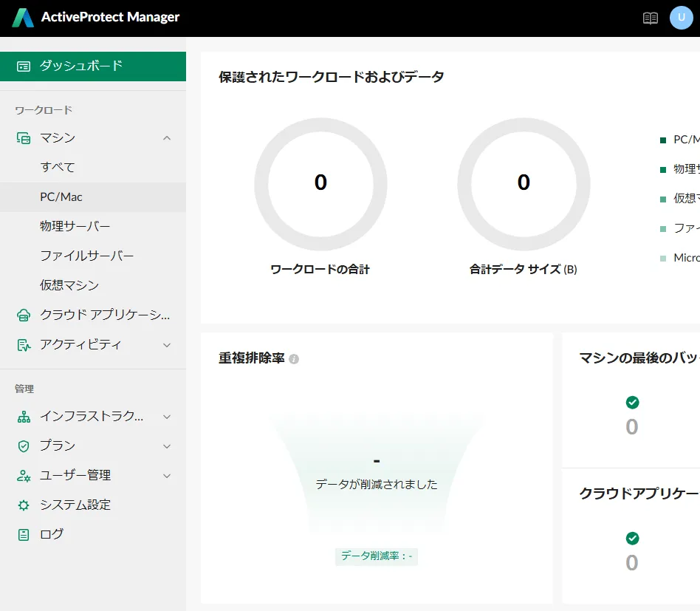Expand the インフラストラクチャ chevron

click(167, 417)
